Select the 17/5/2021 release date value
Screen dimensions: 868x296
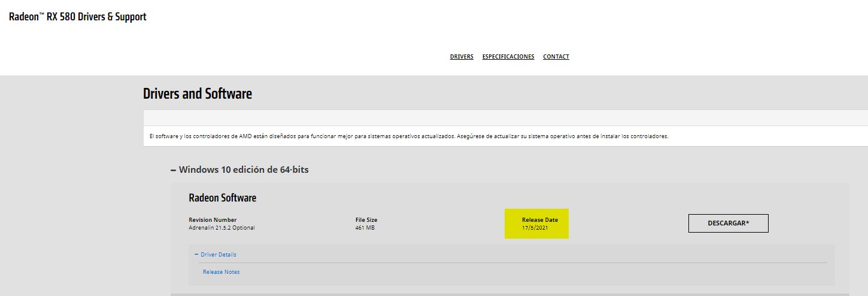click(535, 228)
